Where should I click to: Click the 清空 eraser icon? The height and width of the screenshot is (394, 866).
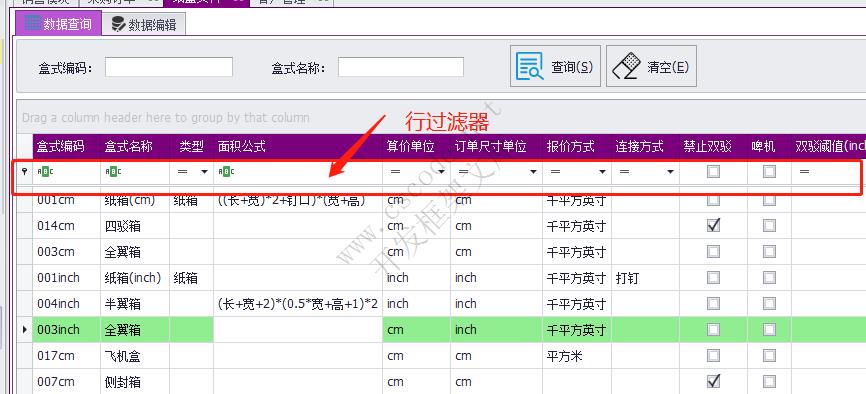(626, 67)
